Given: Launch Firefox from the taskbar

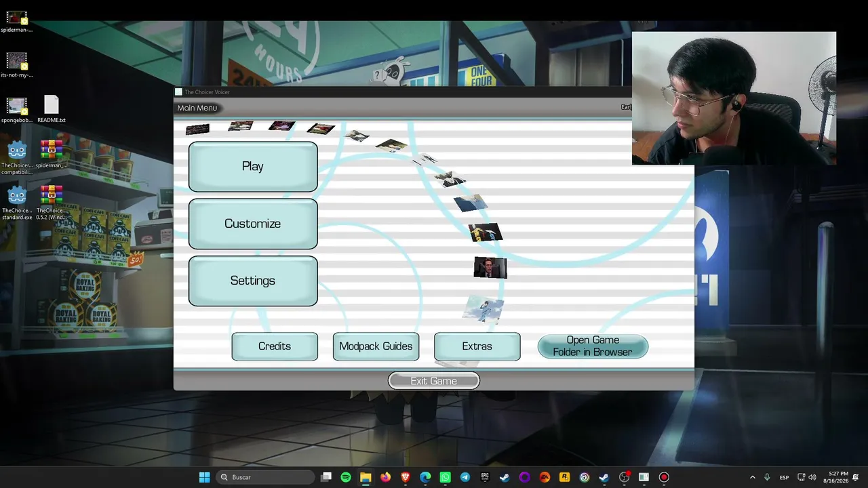Looking at the screenshot, I should coord(386,477).
